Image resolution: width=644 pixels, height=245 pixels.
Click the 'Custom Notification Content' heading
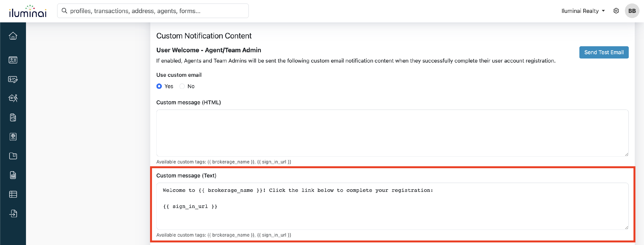(x=204, y=36)
